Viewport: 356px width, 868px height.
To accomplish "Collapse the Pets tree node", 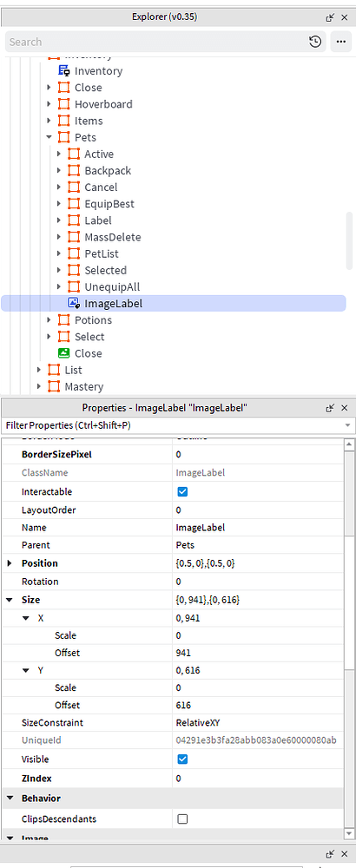I will pos(49,137).
